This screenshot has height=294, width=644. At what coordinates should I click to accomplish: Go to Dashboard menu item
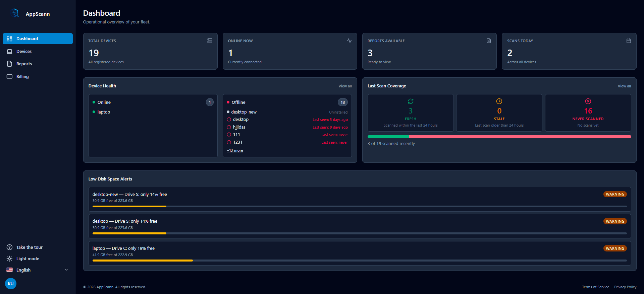click(x=38, y=39)
